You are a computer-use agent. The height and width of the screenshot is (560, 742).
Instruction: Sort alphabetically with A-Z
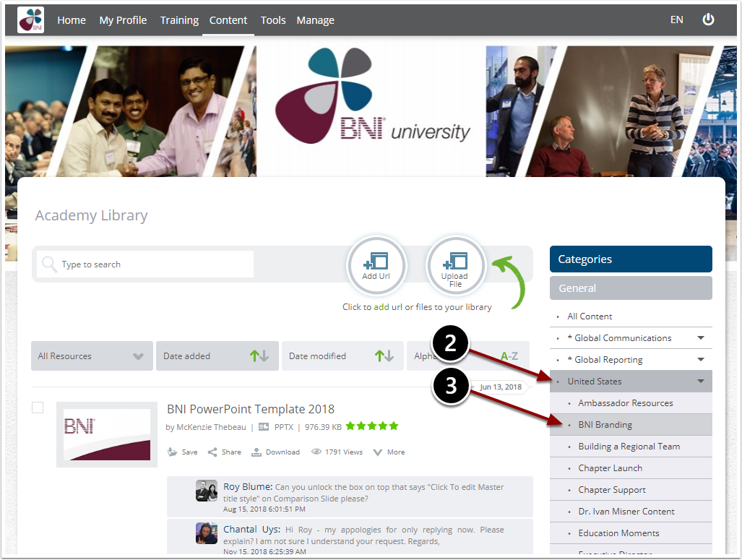[509, 356]
